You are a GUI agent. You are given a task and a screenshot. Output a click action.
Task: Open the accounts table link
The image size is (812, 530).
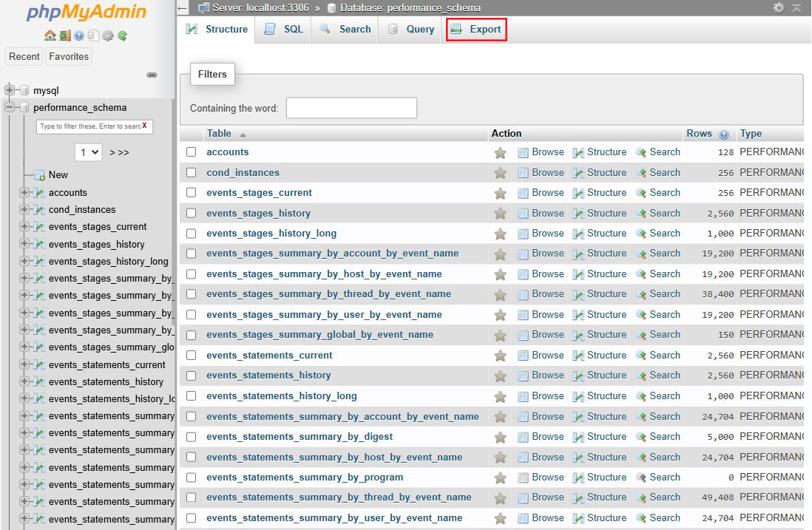(x=227, y=152)
